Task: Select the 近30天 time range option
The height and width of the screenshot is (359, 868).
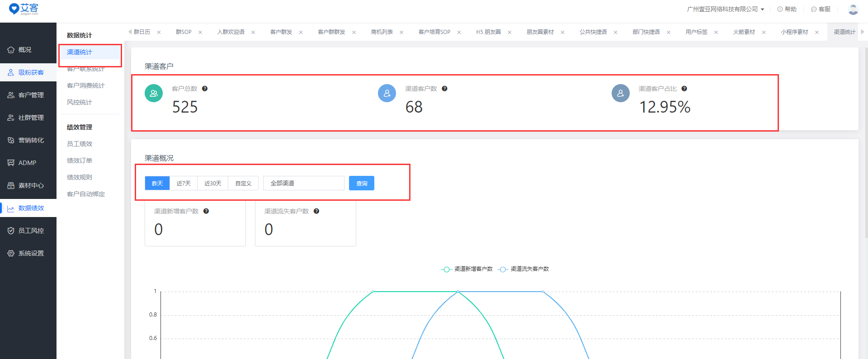Action: [x=213, y=183]
